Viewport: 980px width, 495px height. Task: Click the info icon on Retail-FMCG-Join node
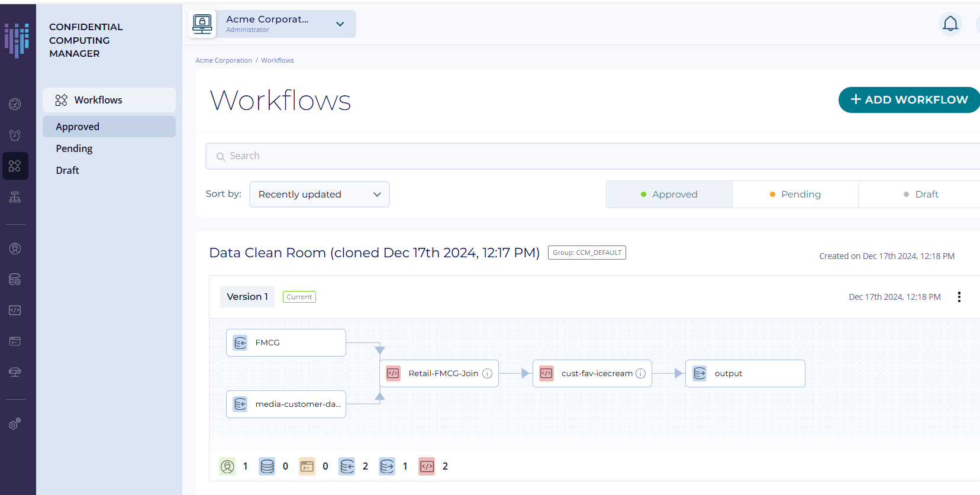487,374
